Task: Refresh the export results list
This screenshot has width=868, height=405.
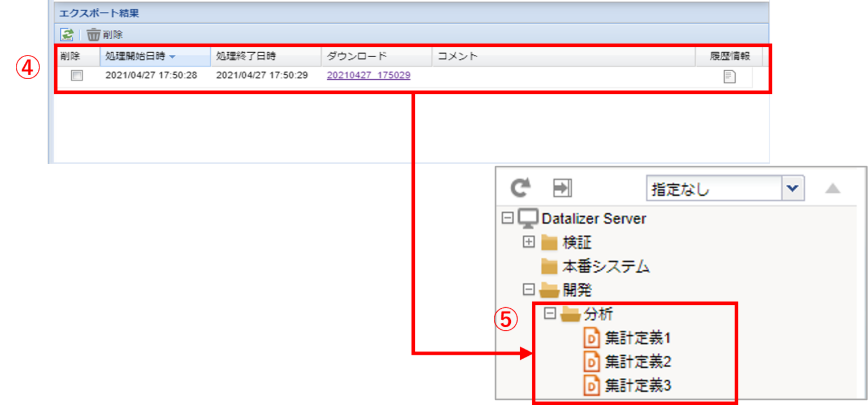Action: point(67,35)
